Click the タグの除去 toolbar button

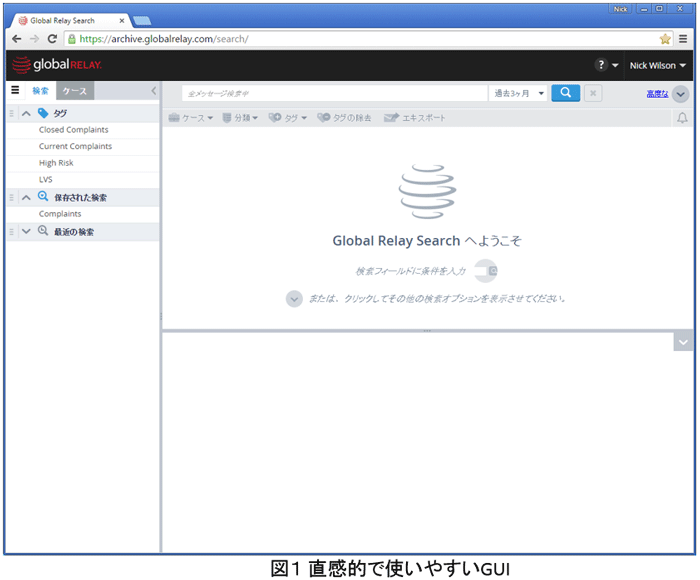click(344, 118)
